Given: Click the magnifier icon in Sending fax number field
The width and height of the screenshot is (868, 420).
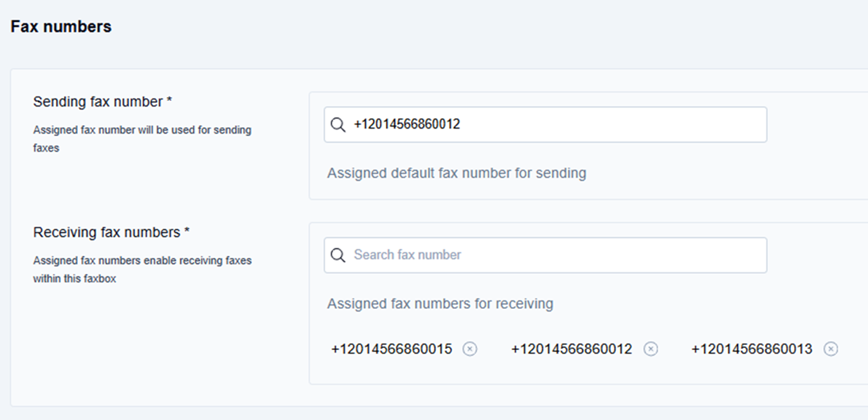Looking at the screenshot, I should coord(338,125).
